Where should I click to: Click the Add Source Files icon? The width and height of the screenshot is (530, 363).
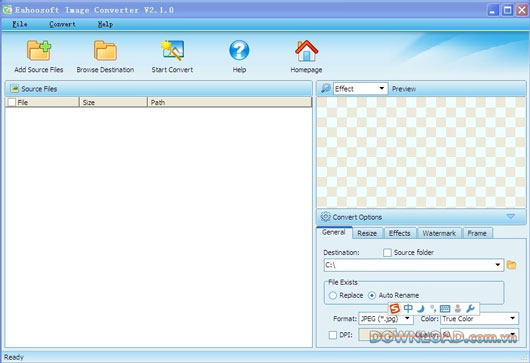(x=39, y=51)
